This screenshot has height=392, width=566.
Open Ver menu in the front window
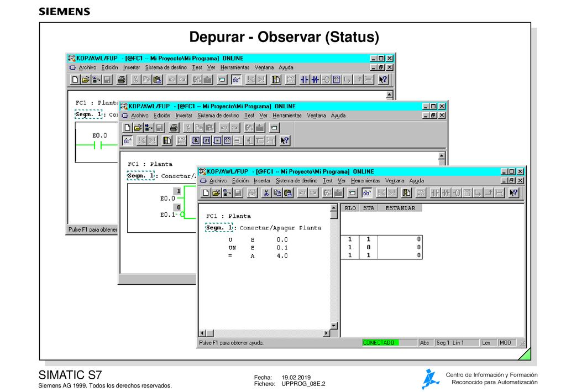click(x=342, y=180)
